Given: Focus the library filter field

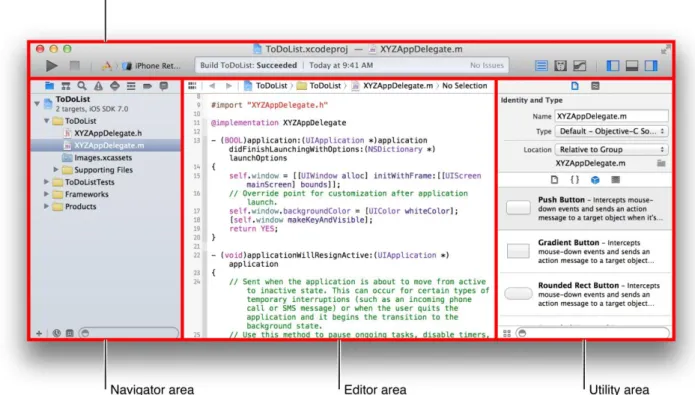Looking at the screenshot, I should click(x=593, y=333).
